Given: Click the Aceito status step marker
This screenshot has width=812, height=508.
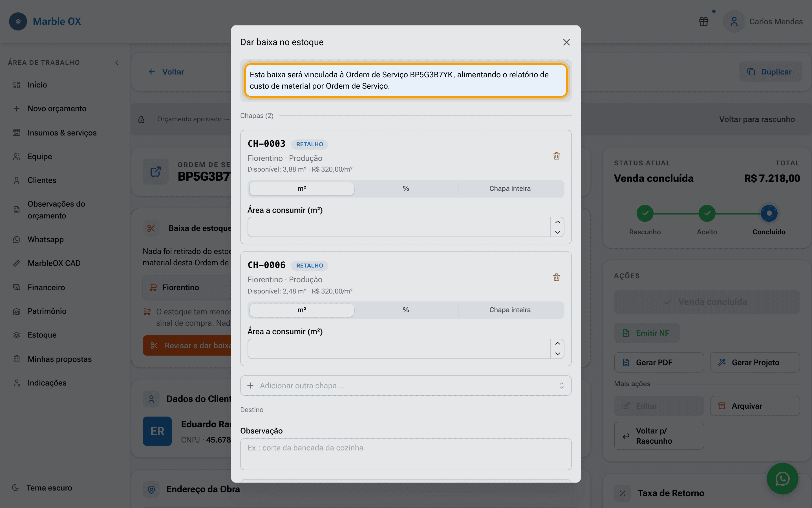Looking at the screenshot, I should pos(707,213).
